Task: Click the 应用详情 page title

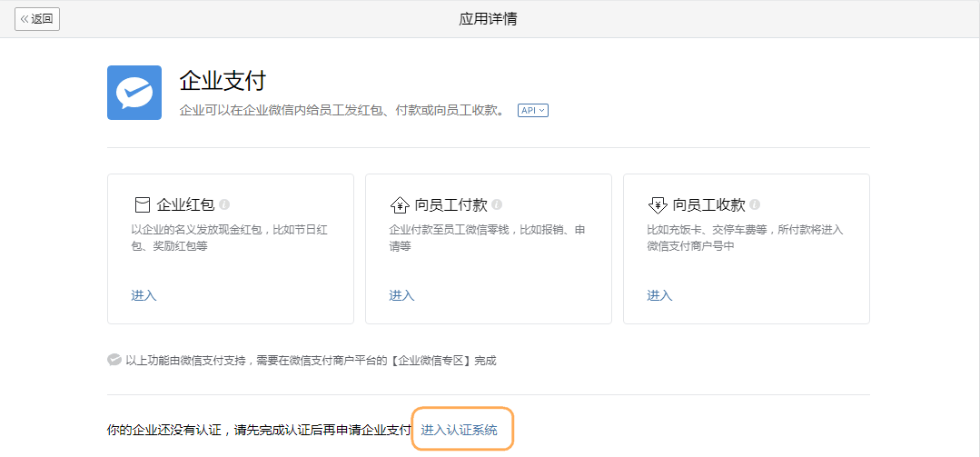Action: (488, 19)
